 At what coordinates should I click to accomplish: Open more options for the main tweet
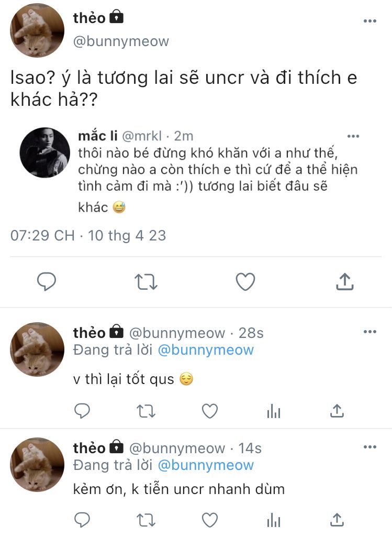[369, 21]
